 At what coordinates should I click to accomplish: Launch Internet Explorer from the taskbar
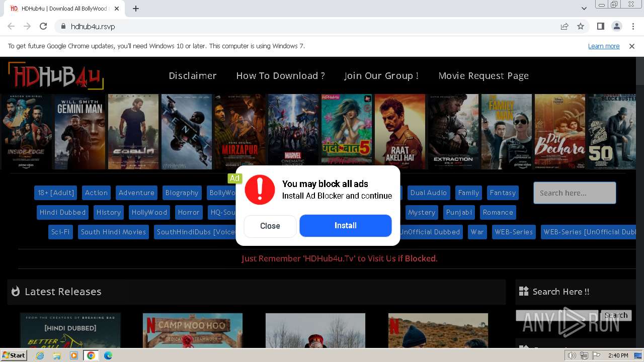pos(40,355)
